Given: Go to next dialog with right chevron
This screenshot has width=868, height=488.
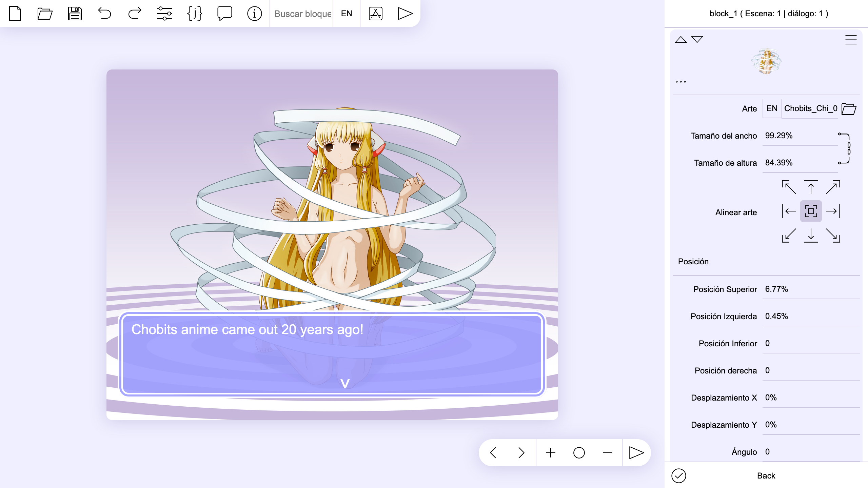Looking at the screenshot, I should 521,453.
